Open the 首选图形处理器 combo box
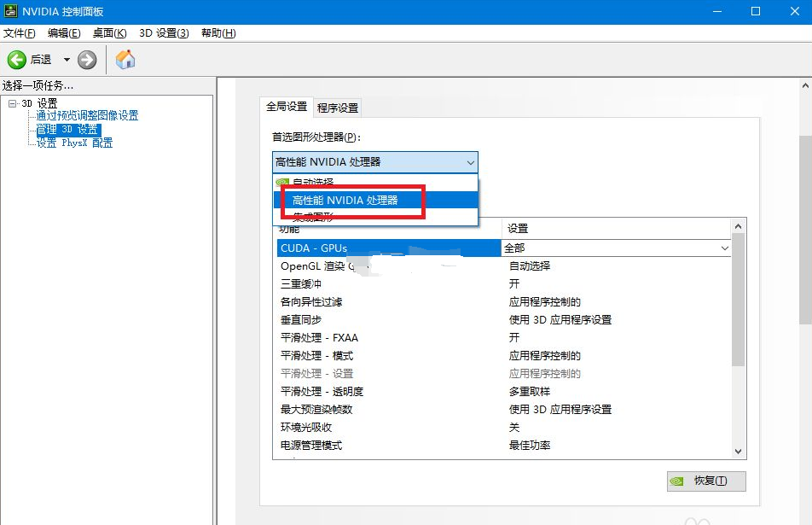The width and height of the screenshot is (812, 525). pyautogui.click(x=375, y=162)
